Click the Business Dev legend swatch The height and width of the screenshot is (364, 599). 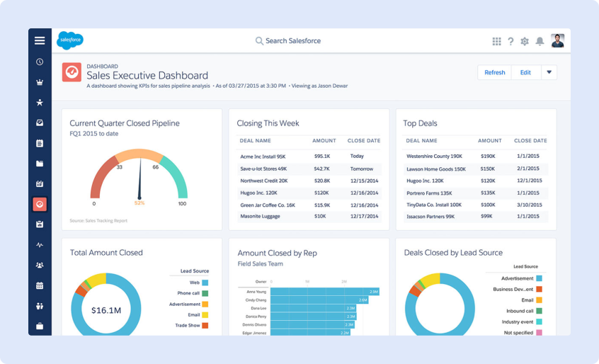539,289
